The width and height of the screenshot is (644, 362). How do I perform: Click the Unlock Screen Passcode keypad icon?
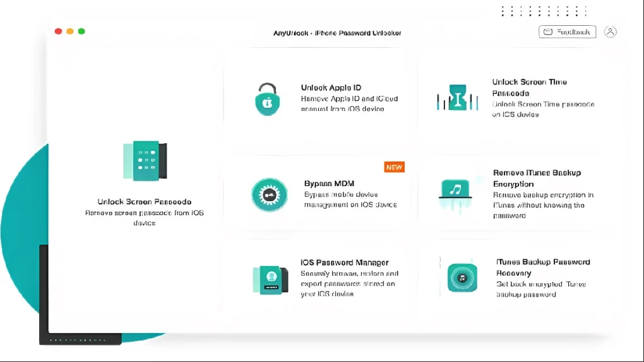coord(145,161)
